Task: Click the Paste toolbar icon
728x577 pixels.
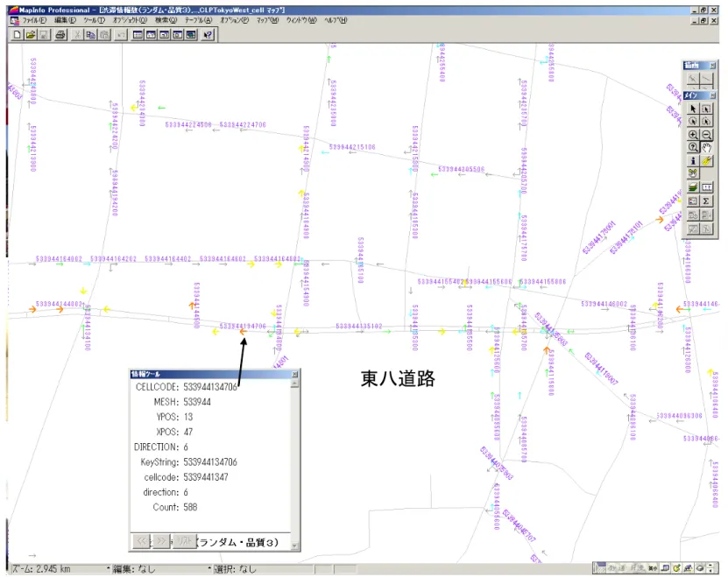Action: (x=104, y=34)
